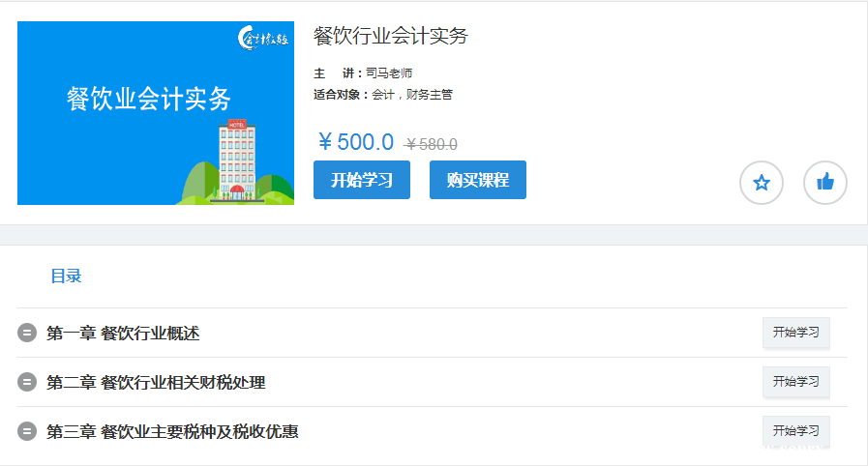Click the star favorite icon
The height and width of the screenshot is (466, 868).
pos(762,183)
